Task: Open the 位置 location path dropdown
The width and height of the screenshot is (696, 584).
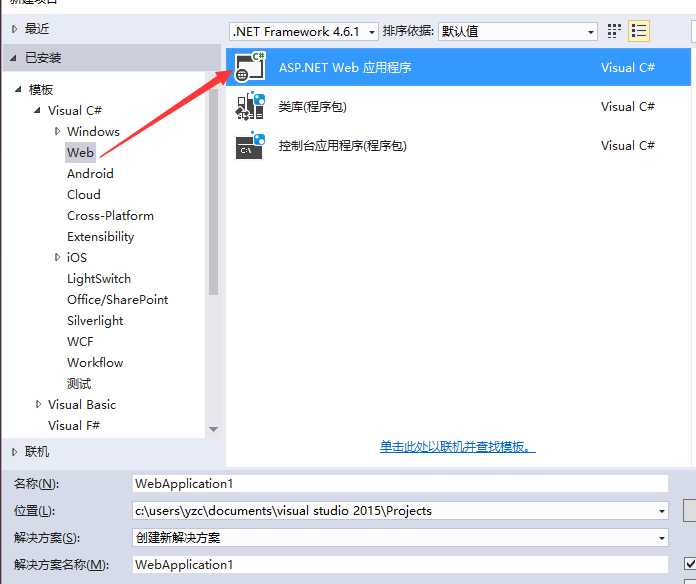Action: point(661,511)
